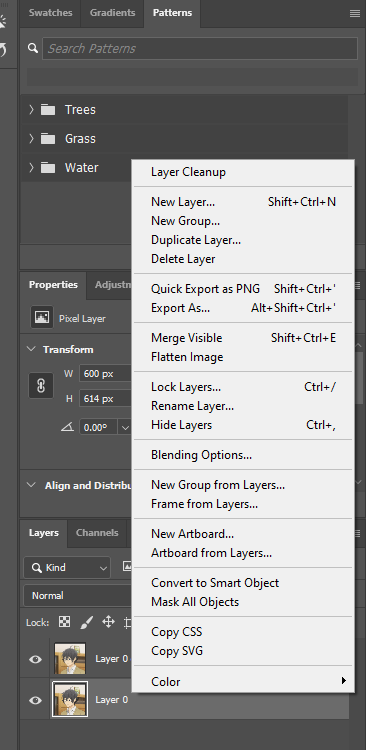Image resolution: width=366 pixels, height=750 pixels.
Task: Click the Pixel Layer icon in Properties
Action: point(42,318)
